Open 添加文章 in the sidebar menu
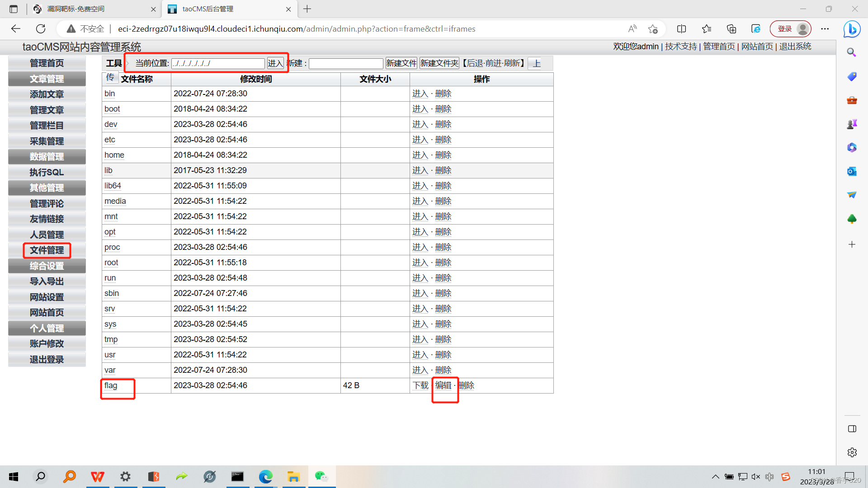 [x=47, y=94]
